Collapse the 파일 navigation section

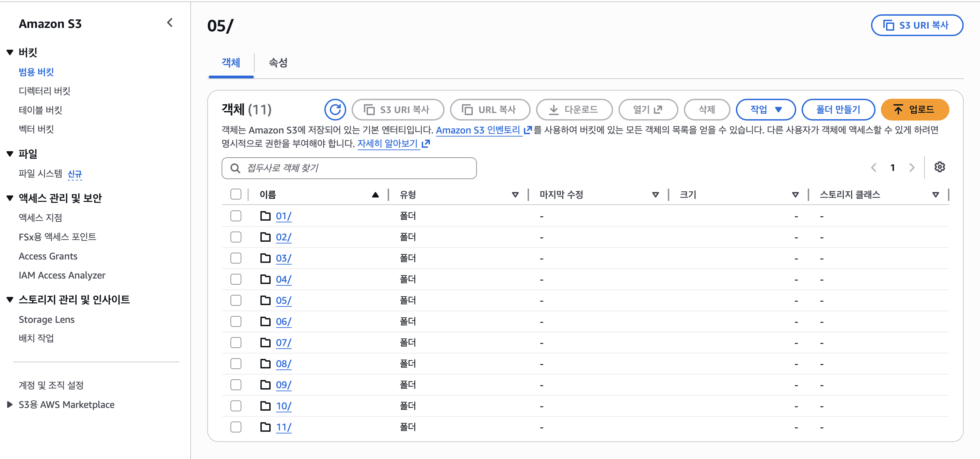tap(10, 154)
